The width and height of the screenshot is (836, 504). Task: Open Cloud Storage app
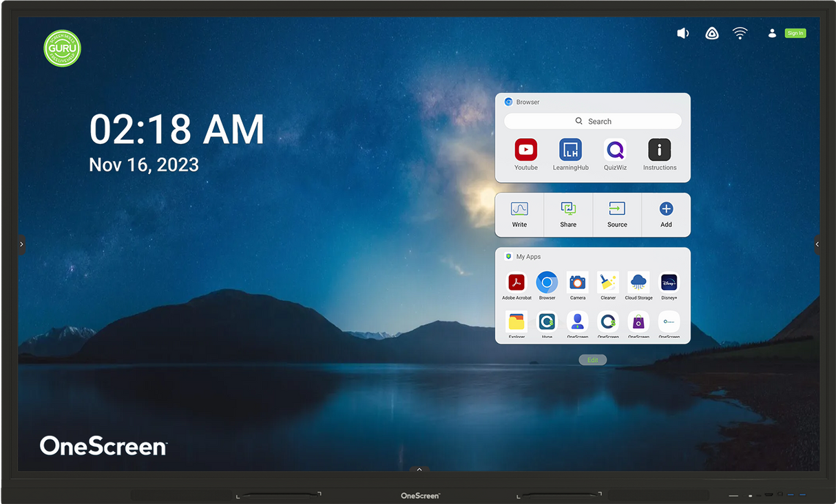pyautogui.click(x=638, y=282)
